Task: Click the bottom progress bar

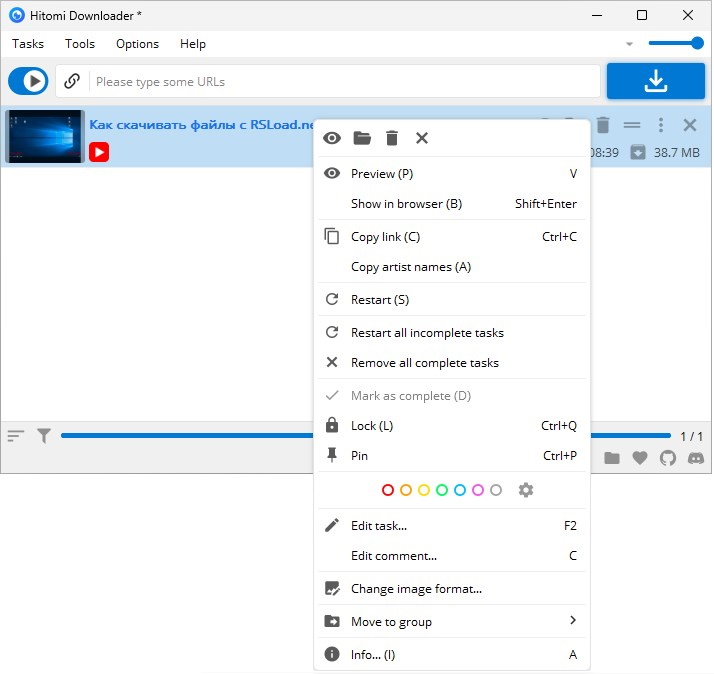Action: (x=366, y=436)
